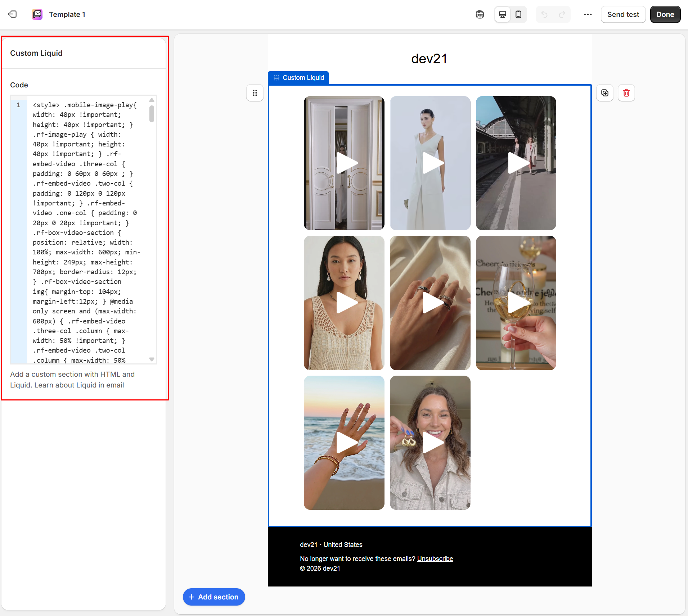
Task: Click the section drag handle icon
Action: click(255, 93)
